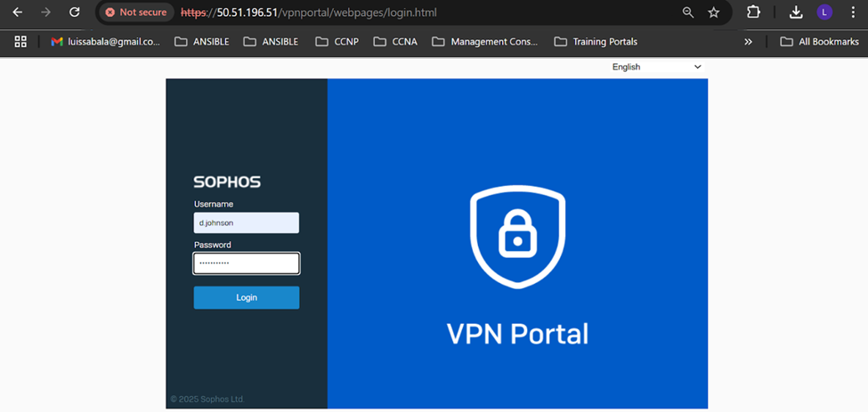
Task: Open the Extensions puzzle icon
Action: coord(753,12)
